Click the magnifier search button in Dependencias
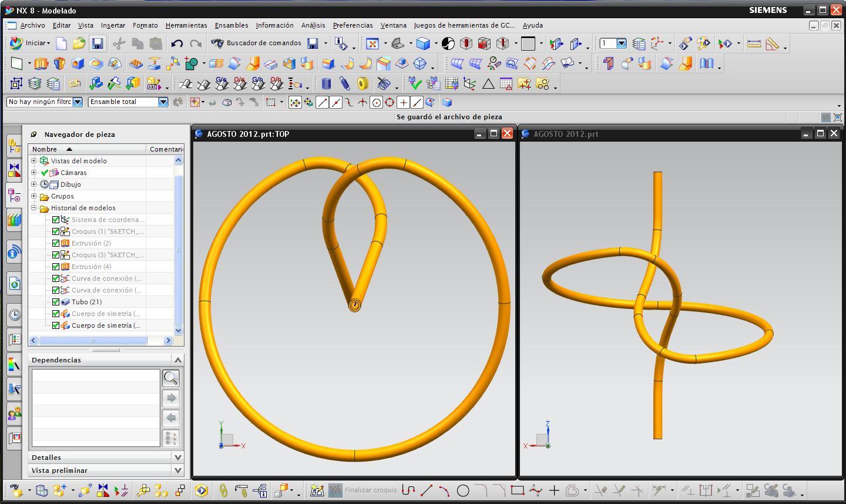This screenshot has height=504, width=846. click(171, 378)
